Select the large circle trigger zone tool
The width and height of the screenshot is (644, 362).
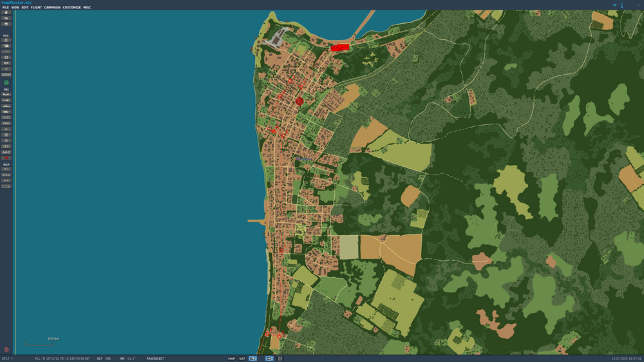[6, 135]
